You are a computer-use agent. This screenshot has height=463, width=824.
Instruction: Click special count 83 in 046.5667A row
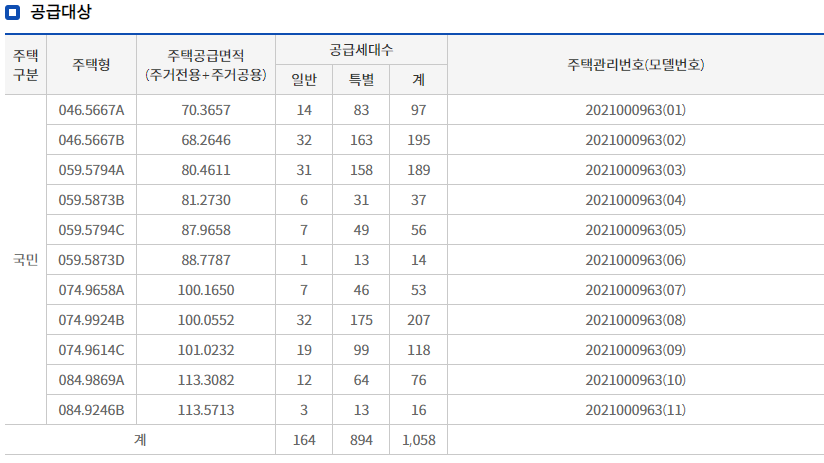[x=361, y=110]
